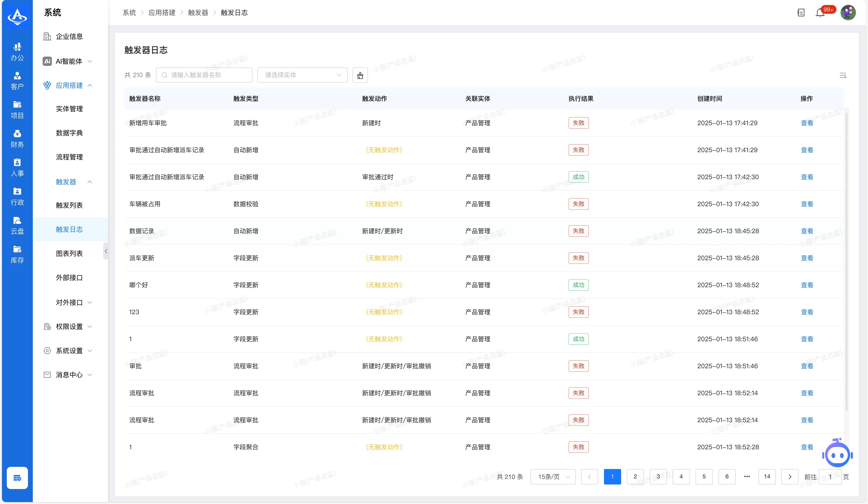
Task: Open the notebook icon in header
Action: tap(801, 13)
